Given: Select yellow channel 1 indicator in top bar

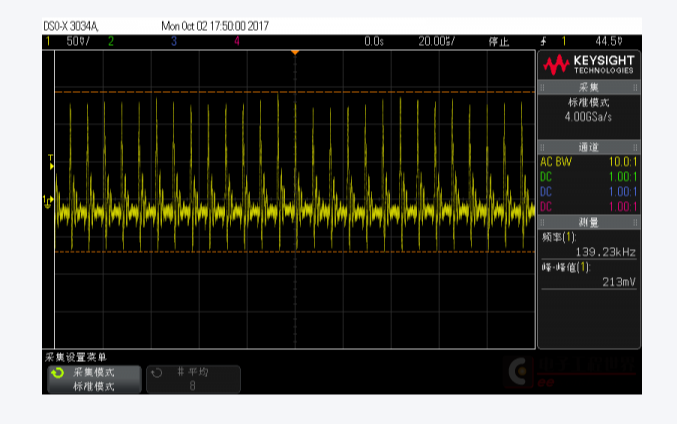Looking at the screenshot, I should pos(46,41).
